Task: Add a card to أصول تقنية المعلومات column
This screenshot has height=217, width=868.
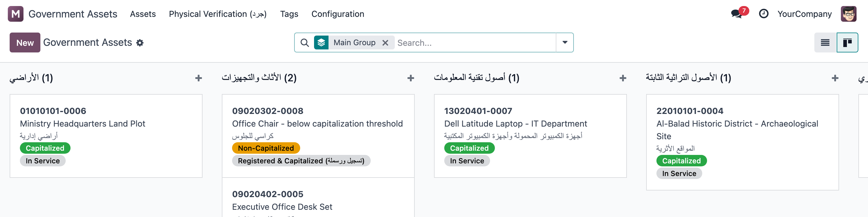Action: [623, 78]
